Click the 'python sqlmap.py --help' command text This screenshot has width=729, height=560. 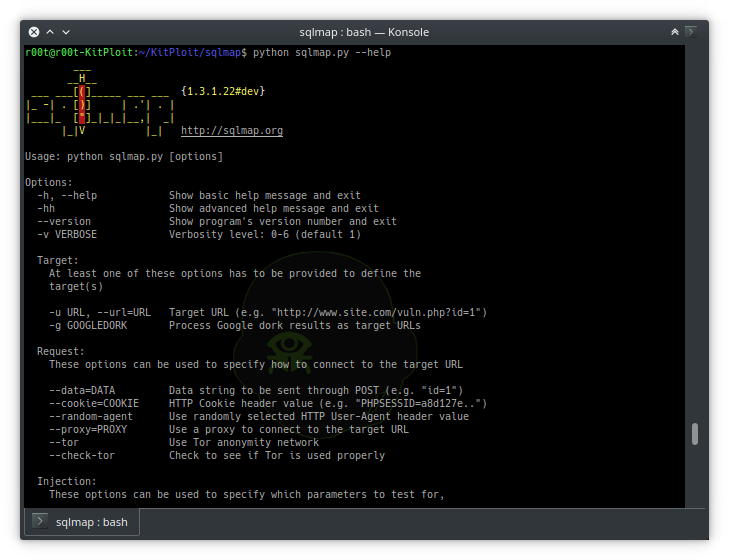[322, 53]
